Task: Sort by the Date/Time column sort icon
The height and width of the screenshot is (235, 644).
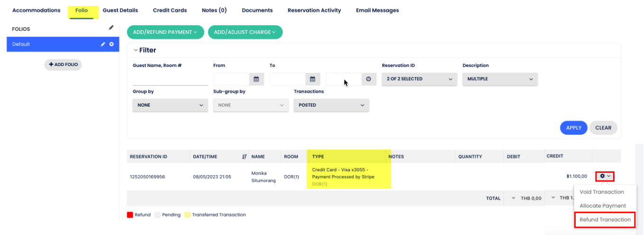Action: click(244, 157)
